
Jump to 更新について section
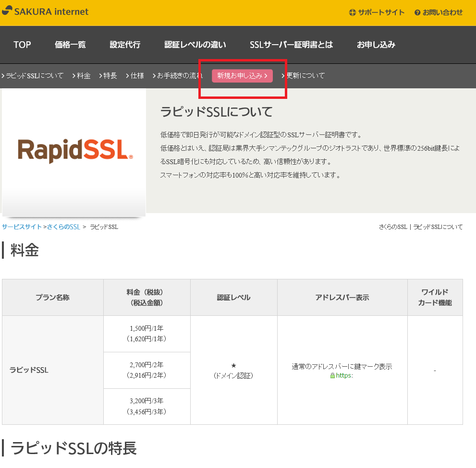(303, 75)
